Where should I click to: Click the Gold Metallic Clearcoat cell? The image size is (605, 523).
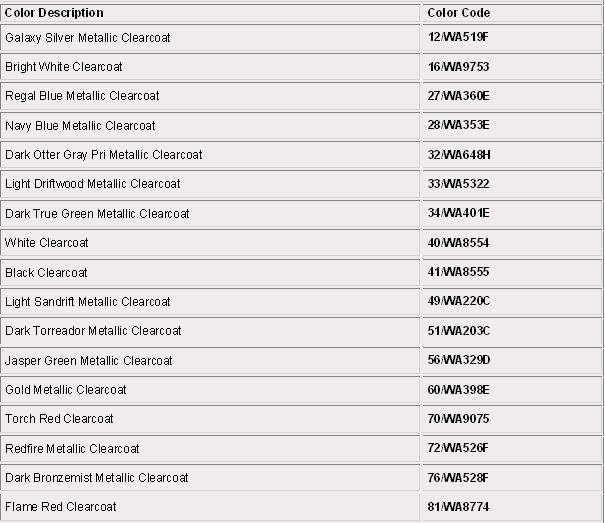66,390
